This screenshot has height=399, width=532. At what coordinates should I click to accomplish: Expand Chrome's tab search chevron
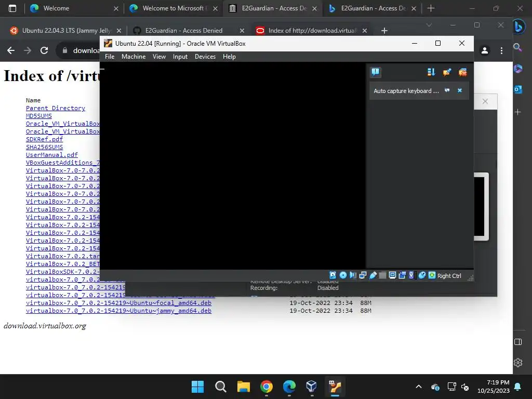pos(429,25)
